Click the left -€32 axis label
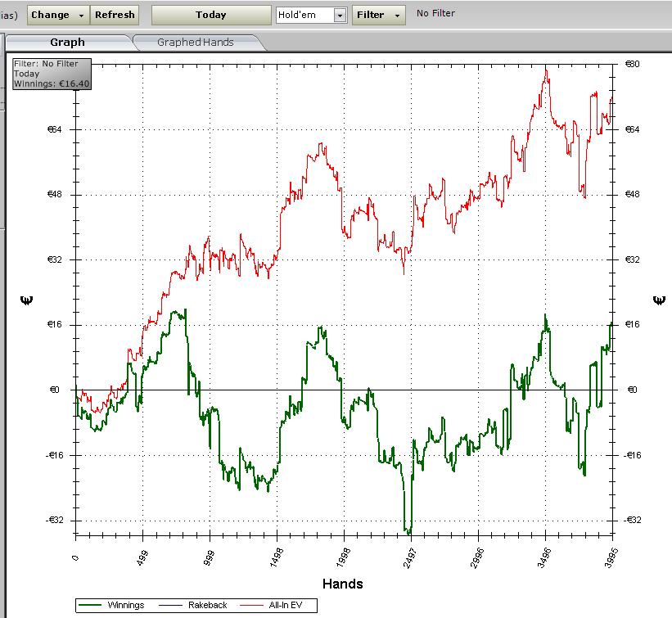 [x=53, y=520]
